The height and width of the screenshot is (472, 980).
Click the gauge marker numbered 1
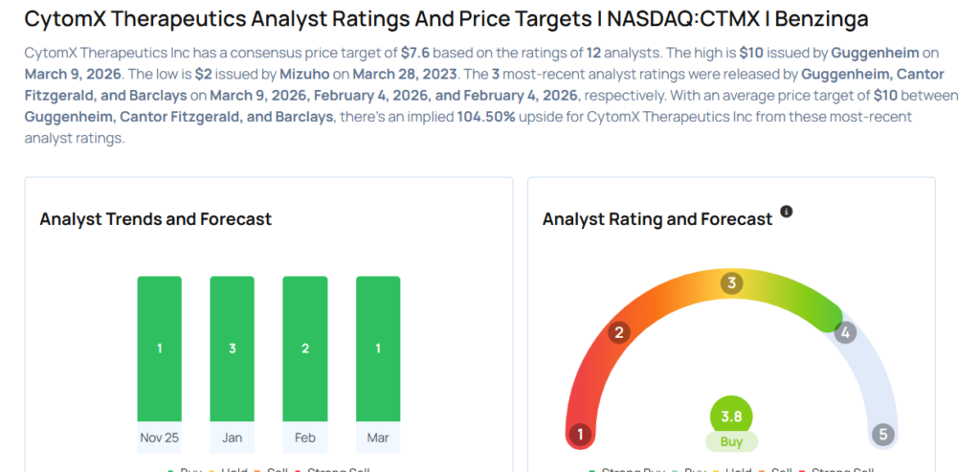tap(579, 435)
